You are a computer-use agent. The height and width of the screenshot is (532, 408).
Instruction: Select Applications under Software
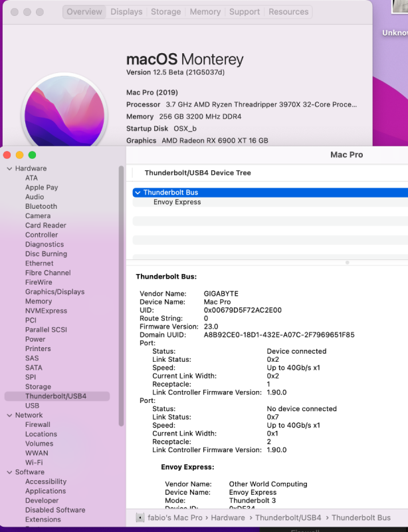tap(45, 491)
